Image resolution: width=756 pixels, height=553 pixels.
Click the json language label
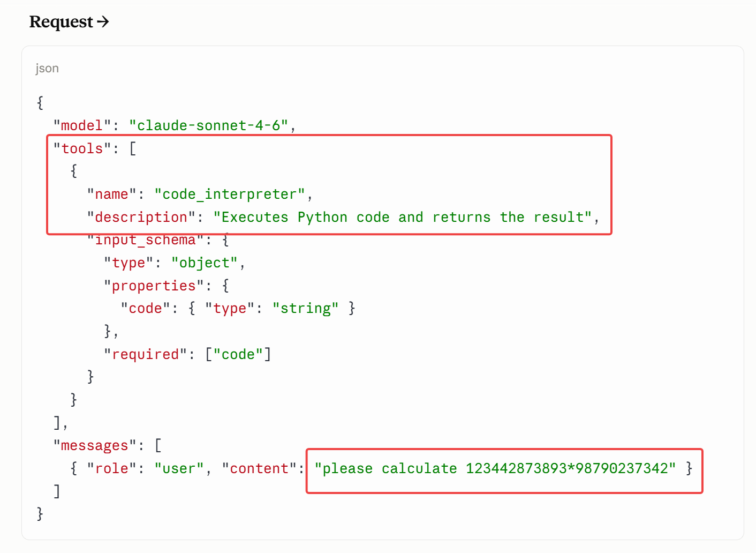(x=47, y=68)
